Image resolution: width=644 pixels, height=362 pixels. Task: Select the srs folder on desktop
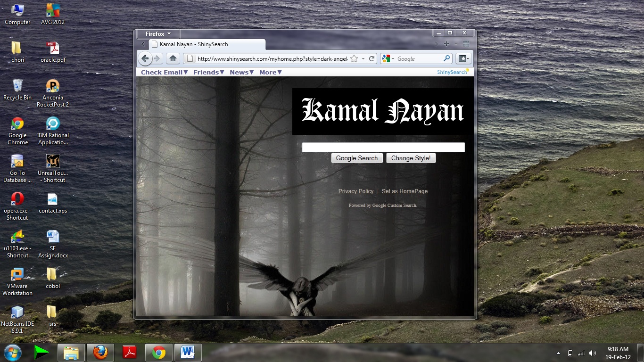pyautogui.click(x=53, y=316)
